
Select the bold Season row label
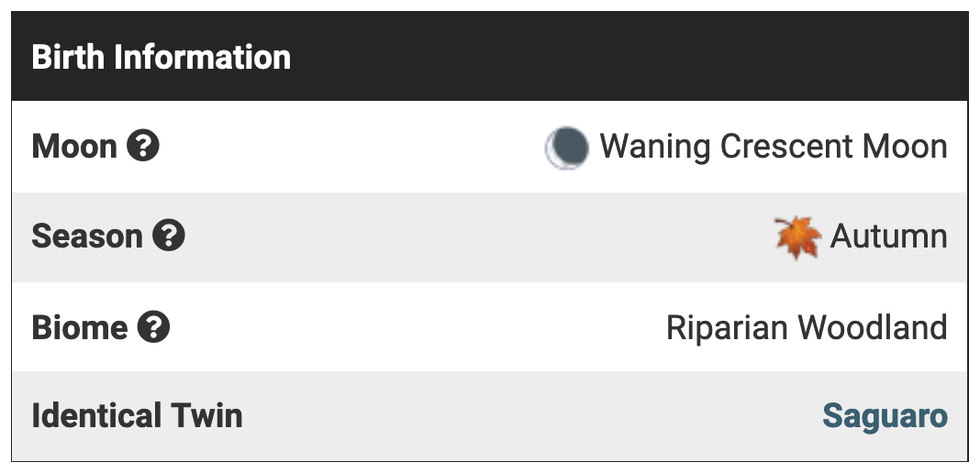coord(87,236)
